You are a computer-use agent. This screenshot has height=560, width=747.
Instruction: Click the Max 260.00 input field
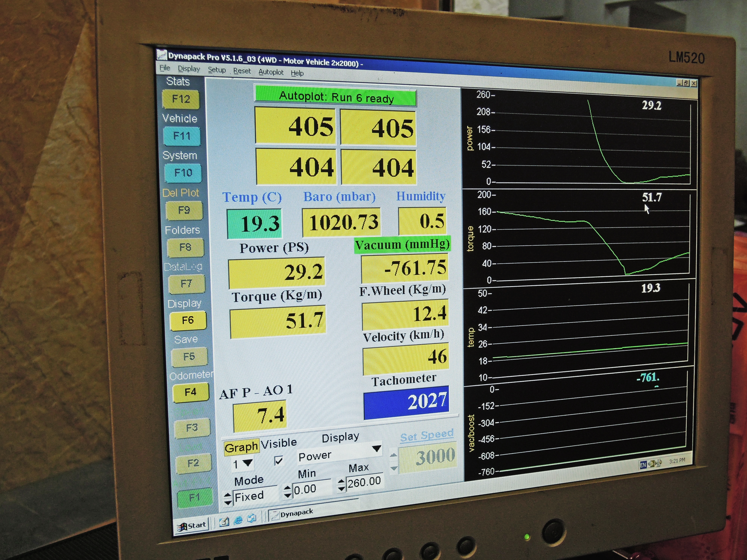pos(365,482)
